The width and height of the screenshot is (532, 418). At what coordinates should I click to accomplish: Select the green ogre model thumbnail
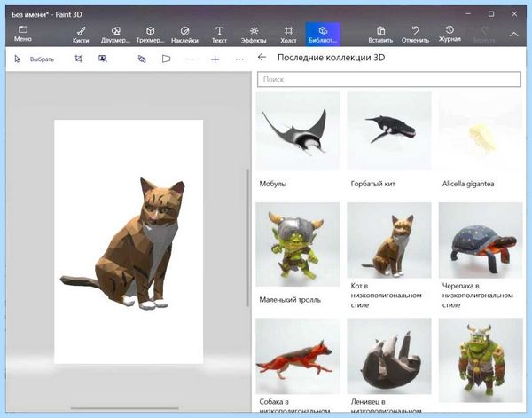[x=481, y=360]
